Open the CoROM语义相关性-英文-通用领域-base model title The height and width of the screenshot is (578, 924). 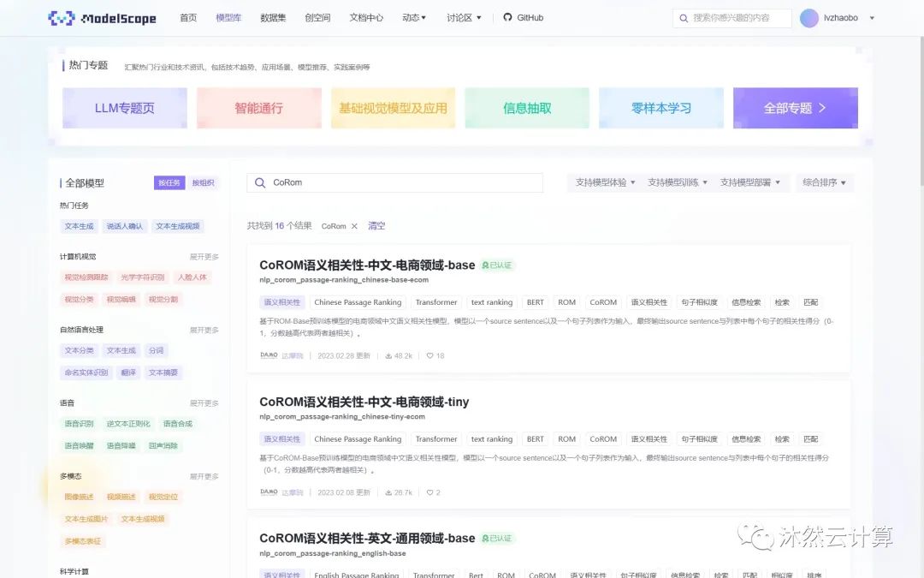pyautogui.click(x=367, y=539)
